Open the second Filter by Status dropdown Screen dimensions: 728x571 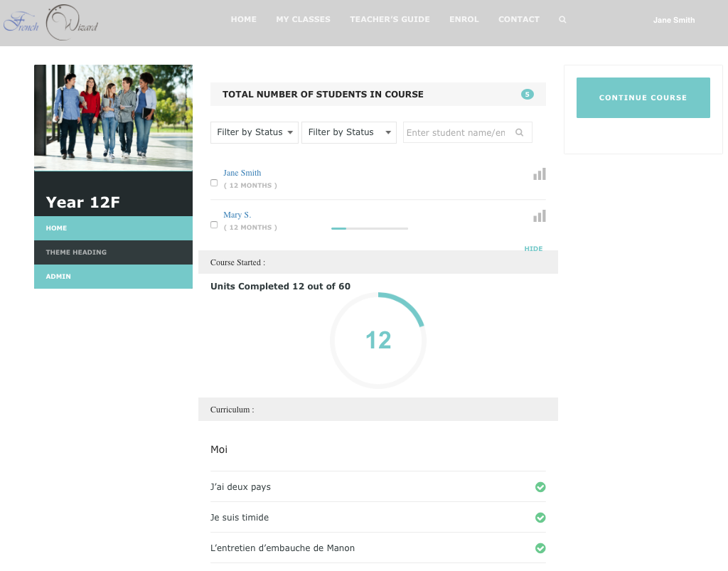click(x=349, y=132)
